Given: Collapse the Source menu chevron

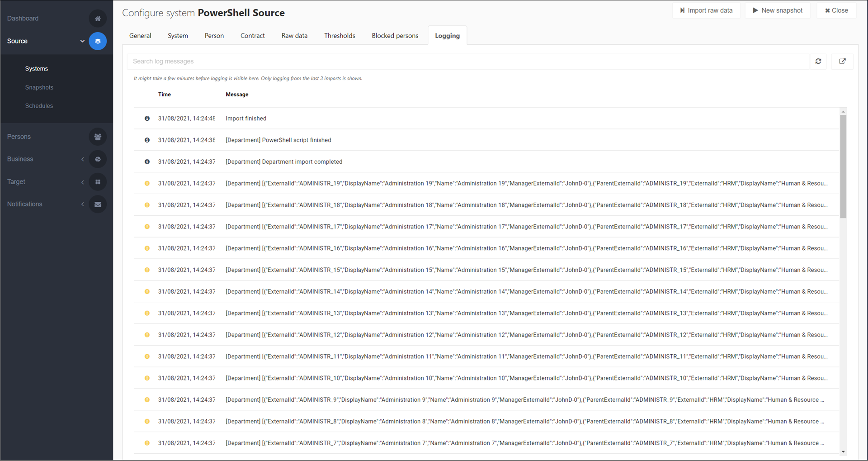Looking at the screenshot, I should click(82, 41).
